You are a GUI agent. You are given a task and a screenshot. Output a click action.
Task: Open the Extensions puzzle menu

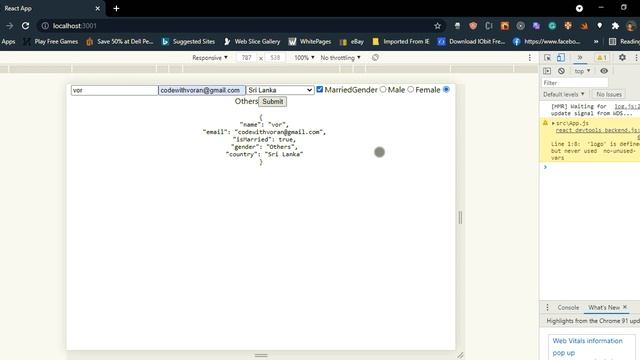[x=615, y=26]
